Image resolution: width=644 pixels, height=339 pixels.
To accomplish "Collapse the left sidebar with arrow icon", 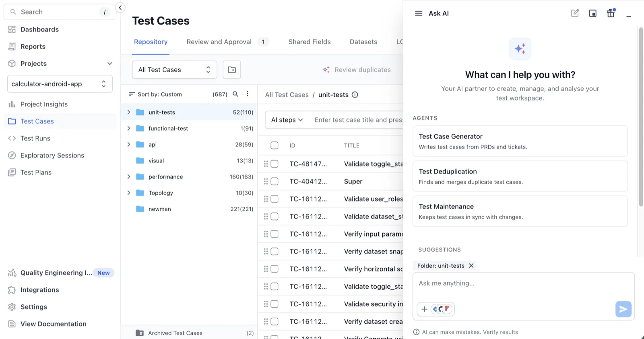I will [120, 8].
